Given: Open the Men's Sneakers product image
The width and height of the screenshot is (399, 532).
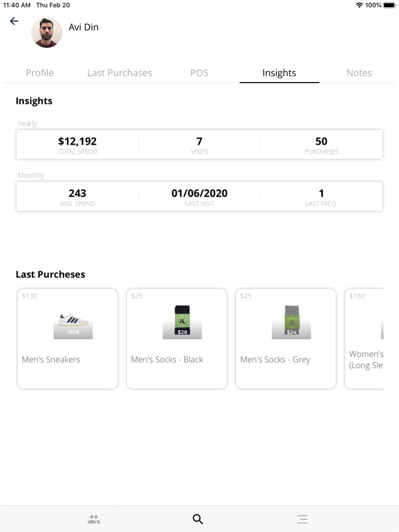Looking at the screenshot, I should (x=72, y=322).
